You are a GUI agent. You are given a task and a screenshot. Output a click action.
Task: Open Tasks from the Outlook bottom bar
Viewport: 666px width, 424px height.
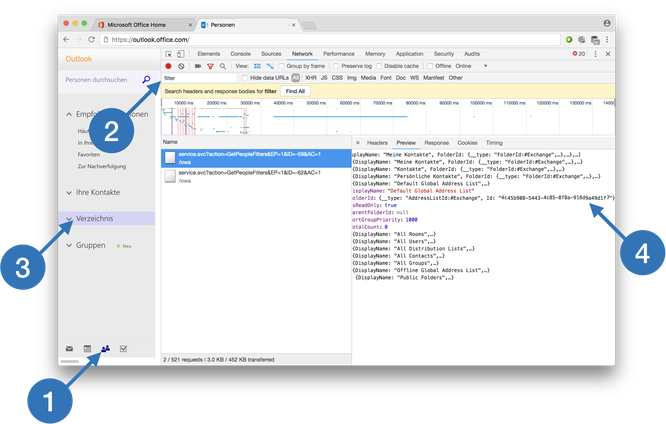click(x=124, y=349)
